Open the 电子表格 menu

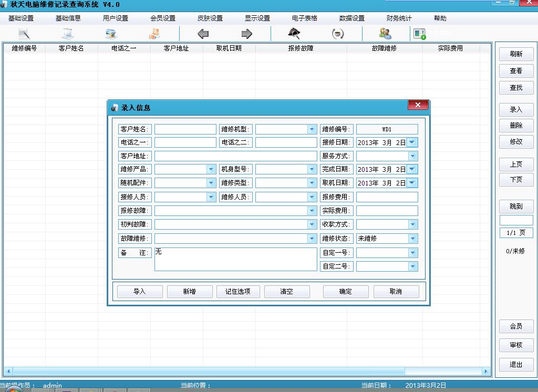pyautogui.click(x=304, y=18)
